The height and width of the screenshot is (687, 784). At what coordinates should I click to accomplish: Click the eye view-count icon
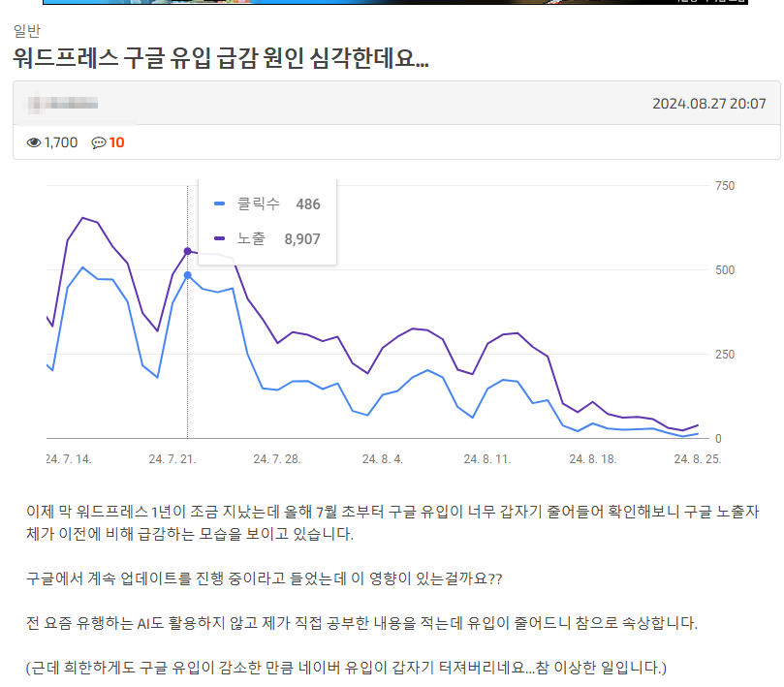[x=34, y=142]
